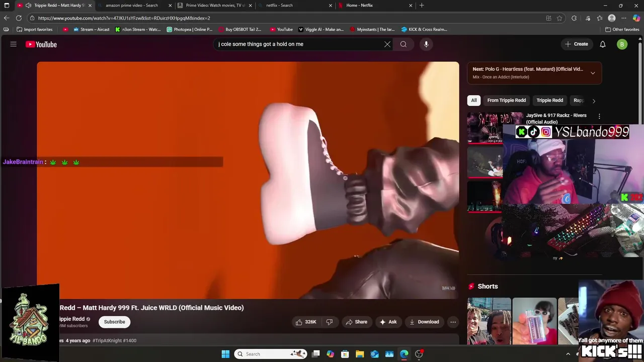Viewport: 644px width, 362px height.
Task: Select the All filter chip
Action: pyautogui.click(x=474, y=100)
